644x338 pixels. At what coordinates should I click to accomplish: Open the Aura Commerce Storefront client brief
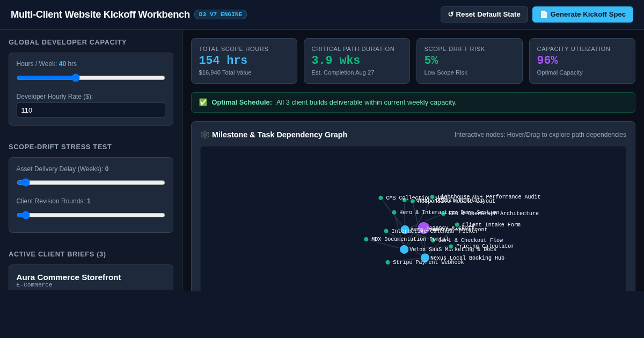click(x=91, y=278)
